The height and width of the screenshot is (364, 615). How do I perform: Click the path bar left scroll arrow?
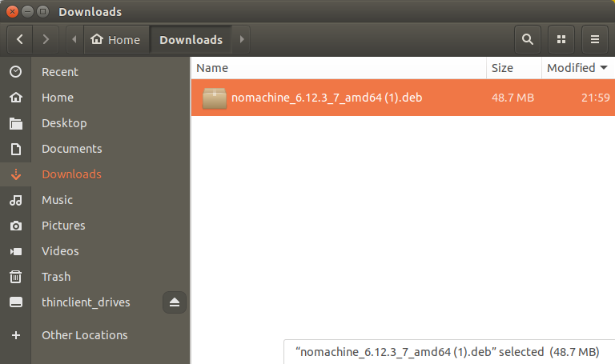[x=74, y=39]
